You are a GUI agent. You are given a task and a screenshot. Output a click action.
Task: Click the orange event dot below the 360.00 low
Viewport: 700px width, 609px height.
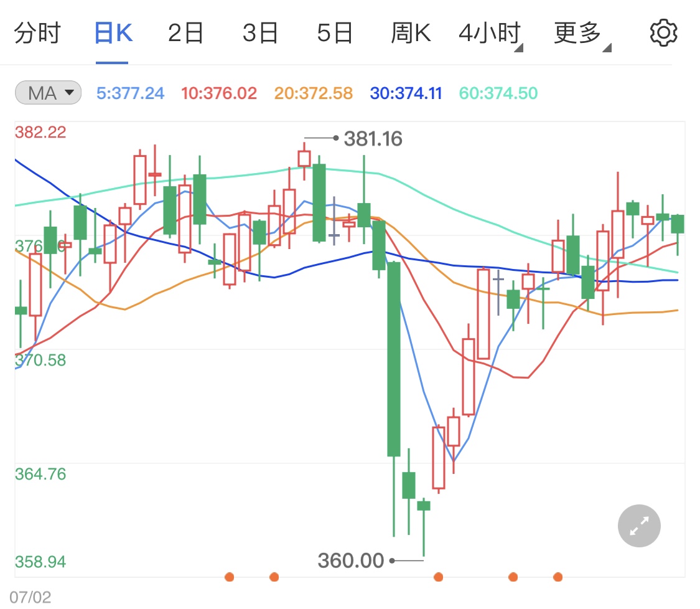pyautogui.click(x=439, y=577)
